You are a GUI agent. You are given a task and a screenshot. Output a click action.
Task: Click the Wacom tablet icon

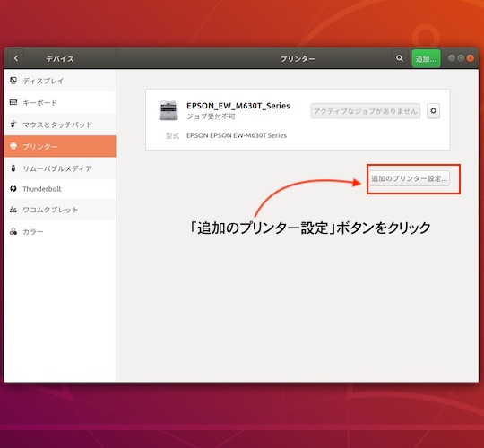(13, 210)
